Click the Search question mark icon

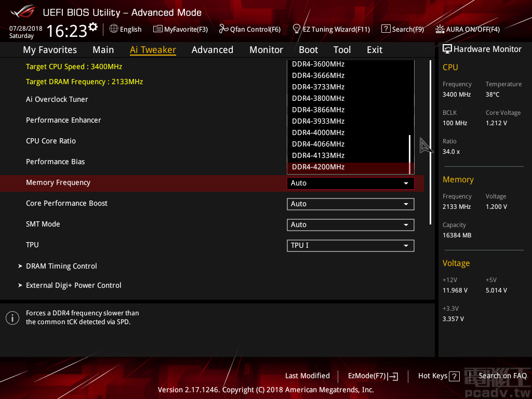pyautogui.click(x=385, y=29)
